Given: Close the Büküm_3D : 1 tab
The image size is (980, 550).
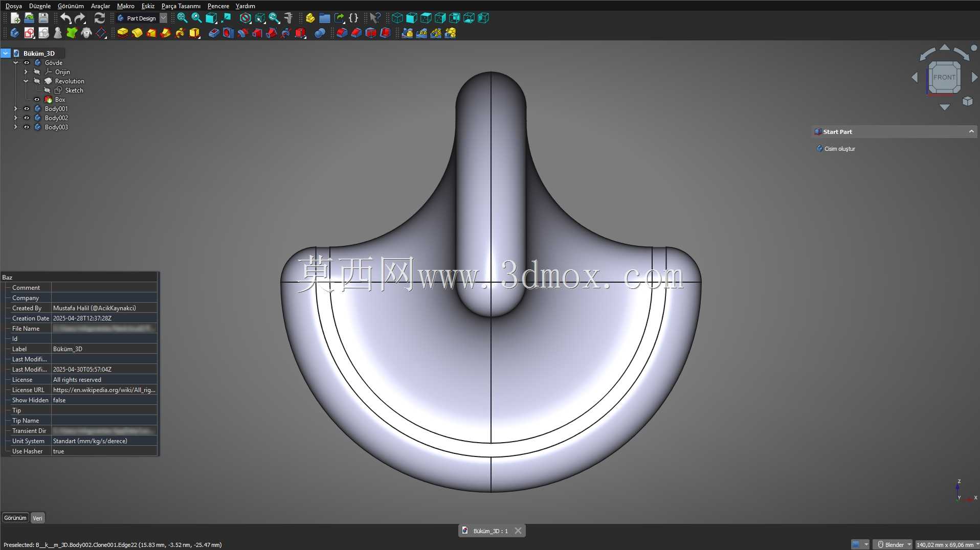Looking at the screenshot, I should [x=518, y=531].
